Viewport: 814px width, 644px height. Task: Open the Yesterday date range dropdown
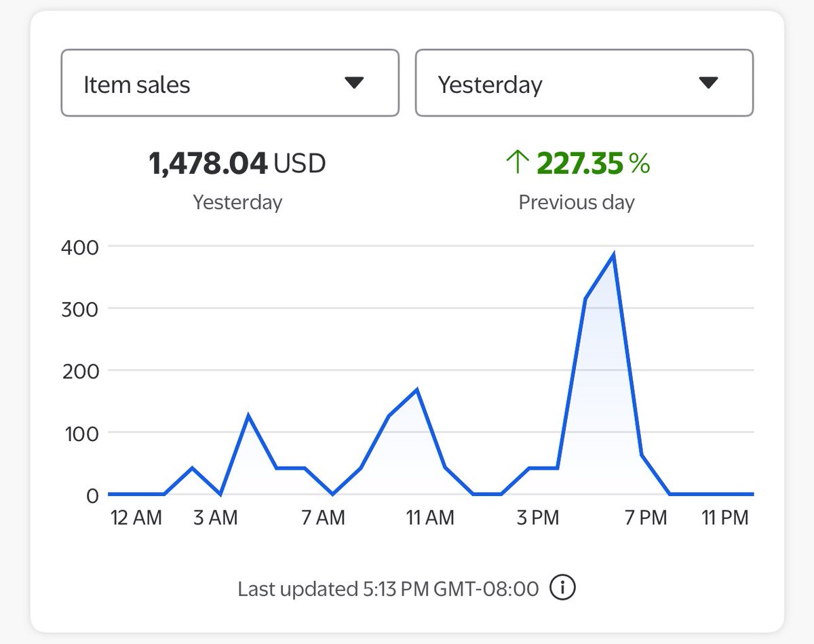tap(584, 83)
